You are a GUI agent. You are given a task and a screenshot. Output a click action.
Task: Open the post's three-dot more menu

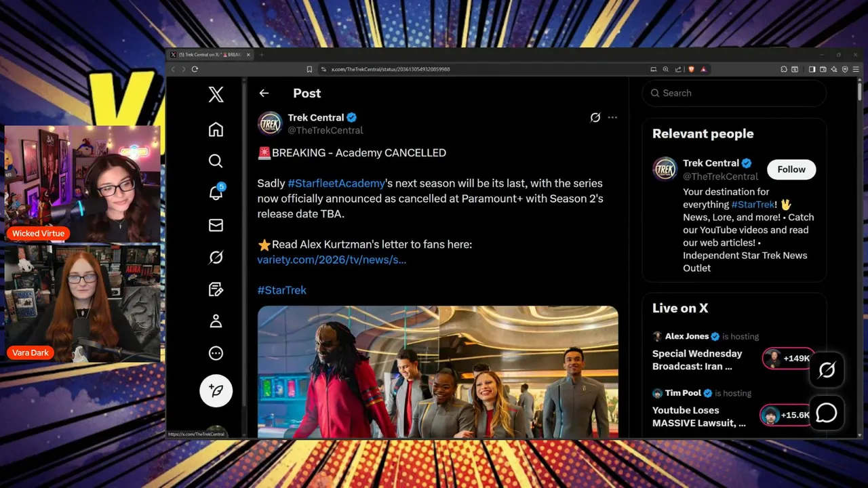(612, 117)
